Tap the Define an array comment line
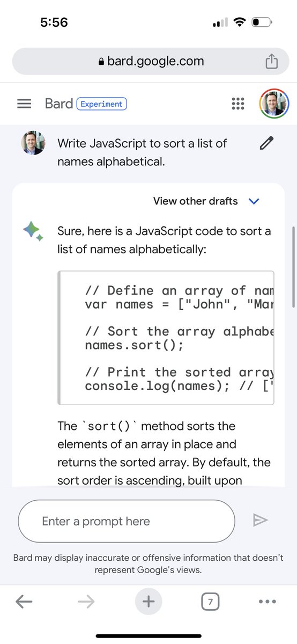This screenshot has height=644, width=297. 179,291
